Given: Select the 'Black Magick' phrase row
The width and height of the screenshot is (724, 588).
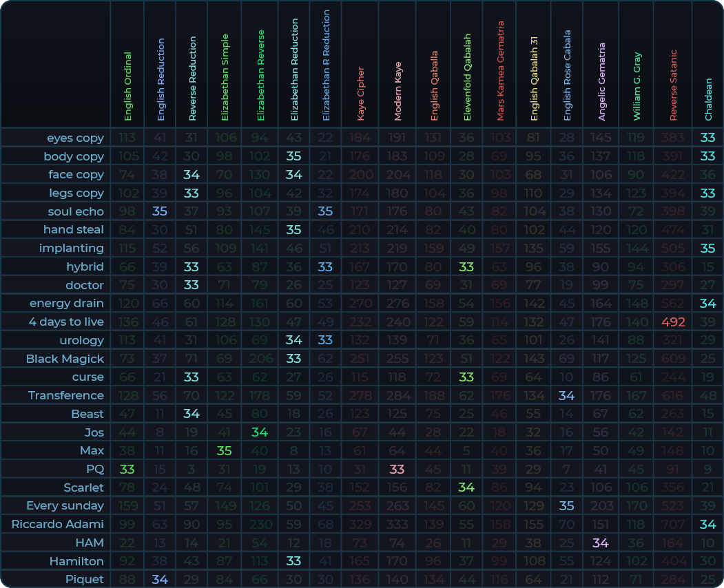Looking at the screenshot, I should pyautogui.click(x=65, y=359).
